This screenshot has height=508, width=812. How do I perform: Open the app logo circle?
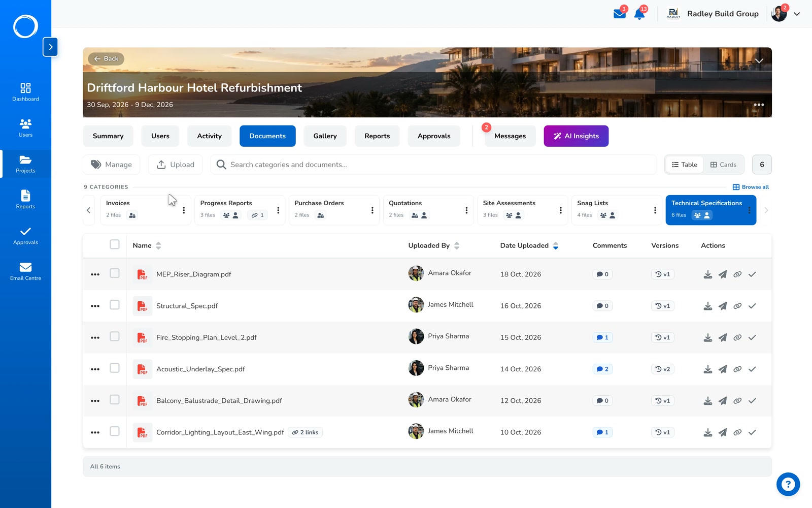(25, 26)
